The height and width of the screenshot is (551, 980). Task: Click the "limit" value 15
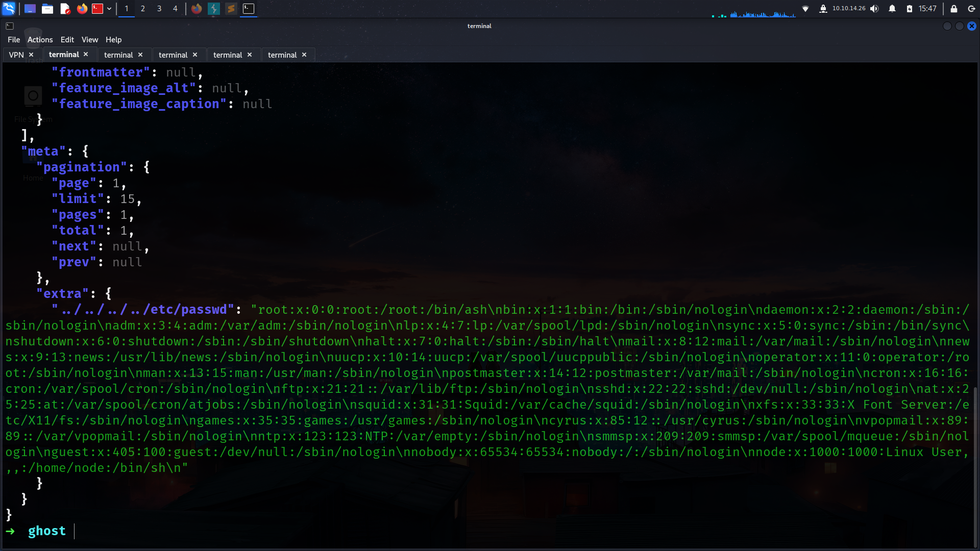tap(128, 199)
